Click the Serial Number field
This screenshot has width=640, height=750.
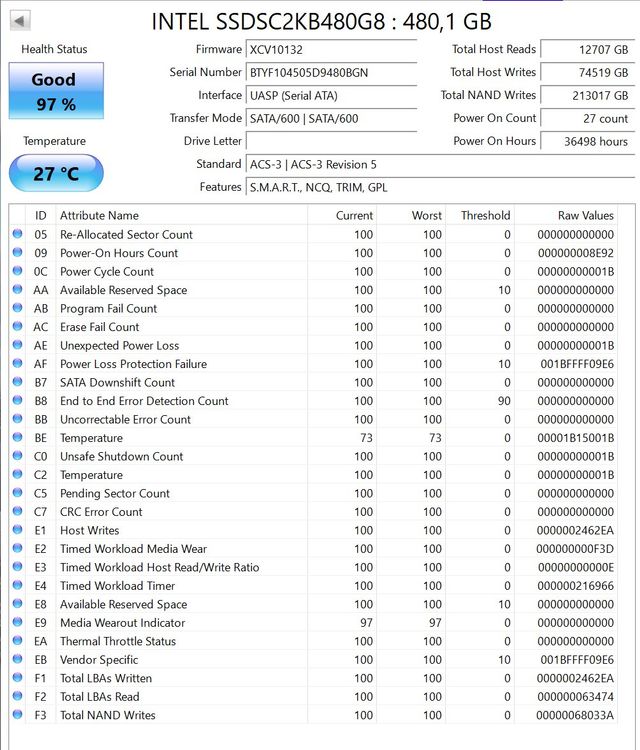click(331, 73)
